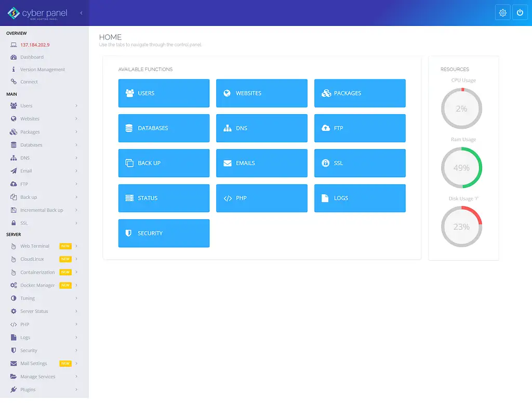The height and width of the screenshot is (403, 532).
Task: Click the Dashboard gauge icon in sidebar
Action: (14, 57)
